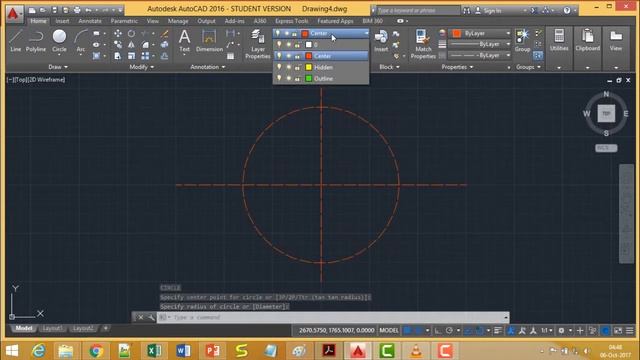
Task: Toggle polar tracking in status bar
Action: pyautogui.click(x=449, y=330)
